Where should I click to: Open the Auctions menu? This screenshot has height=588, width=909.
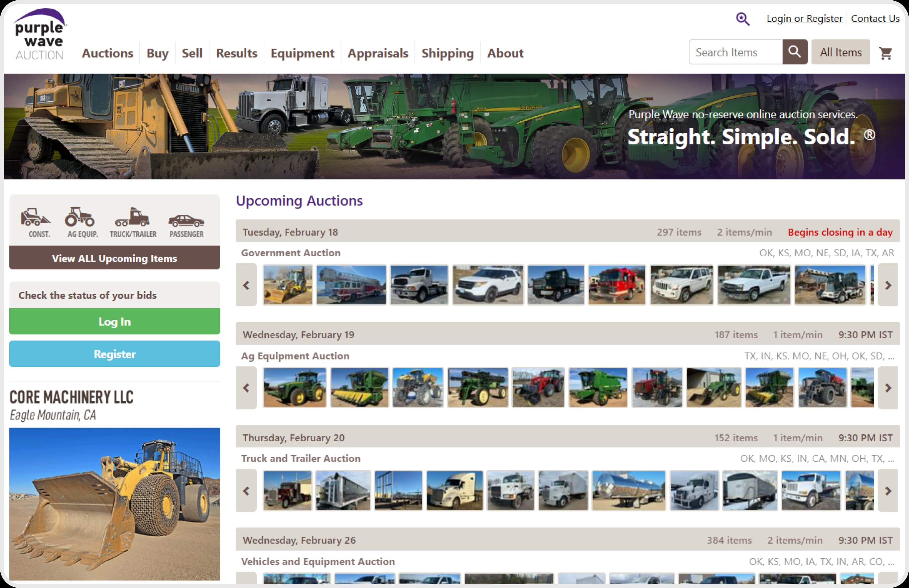(107, 53)
